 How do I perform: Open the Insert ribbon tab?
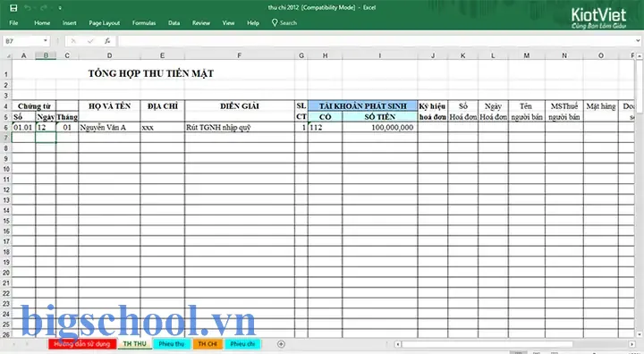[x=70, y=23]
